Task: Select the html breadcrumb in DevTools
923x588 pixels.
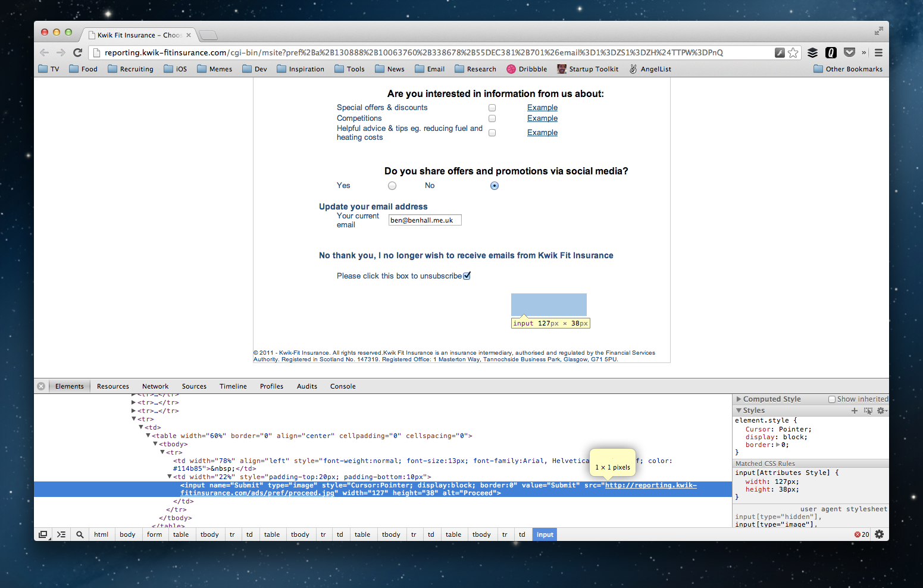Action: [x=101, y=534]
